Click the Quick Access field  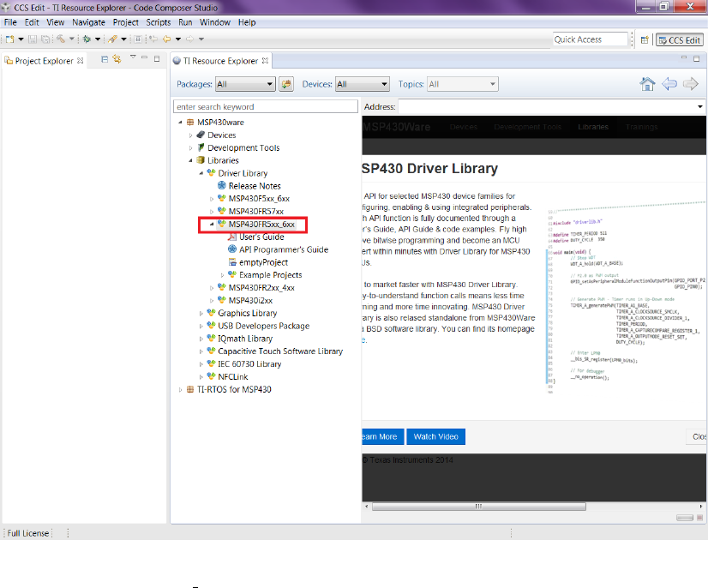click(591, 39)
